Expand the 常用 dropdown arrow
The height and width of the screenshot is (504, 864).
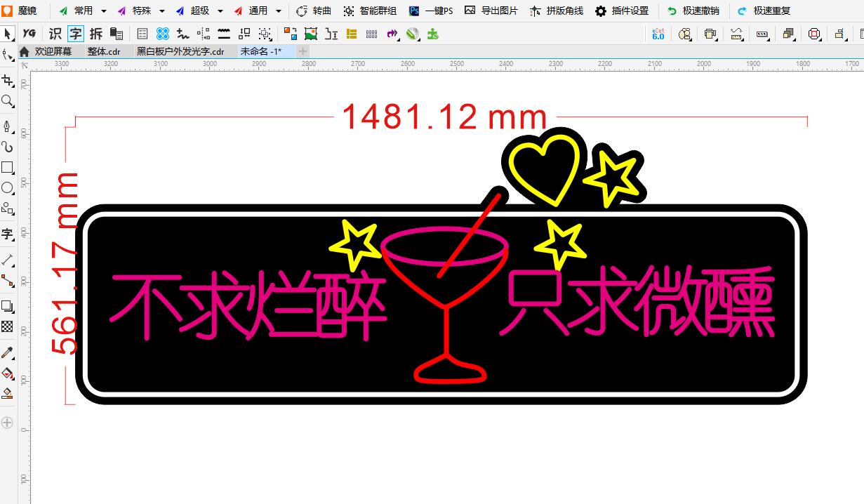pos(104,11)
